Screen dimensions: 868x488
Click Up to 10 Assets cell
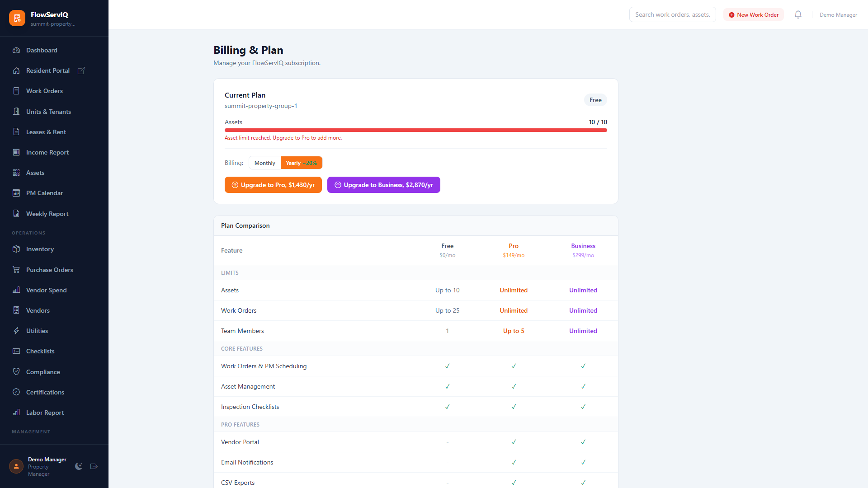click(x=448, y=290)
